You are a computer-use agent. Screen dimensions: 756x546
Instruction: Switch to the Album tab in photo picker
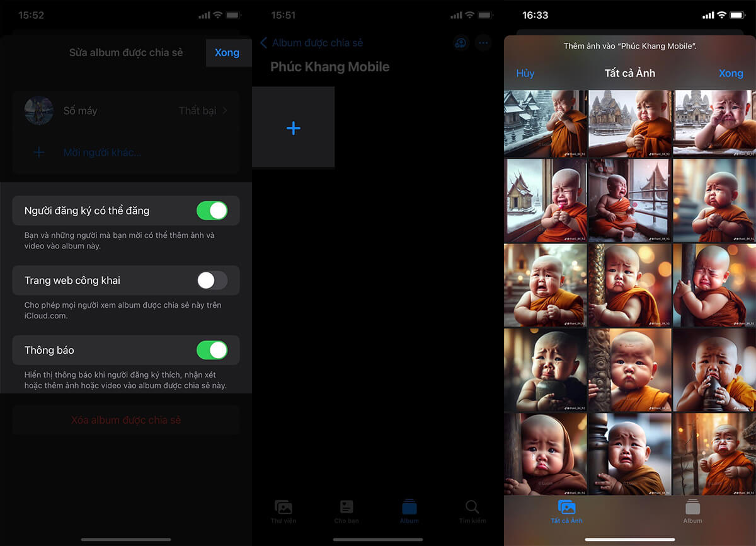pyautogui.click(x=692, y=511)
